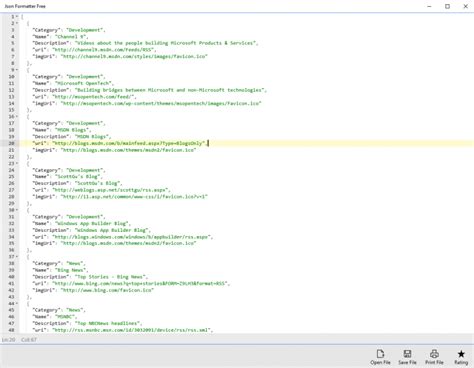474x368 pixels.
Task: Rate the app with star Rating icon
Action: [x=461, y=357]
